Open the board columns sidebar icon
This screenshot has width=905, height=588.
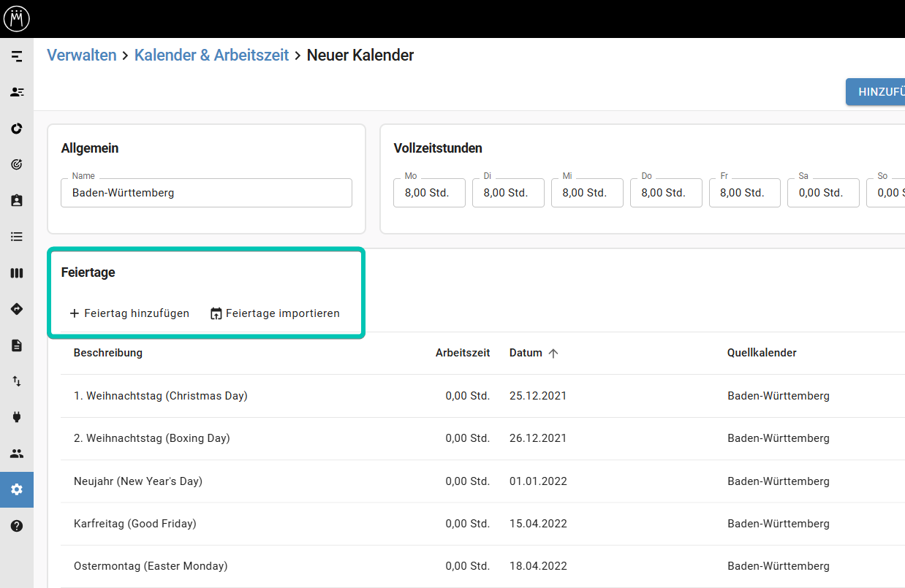coord(17,272)
